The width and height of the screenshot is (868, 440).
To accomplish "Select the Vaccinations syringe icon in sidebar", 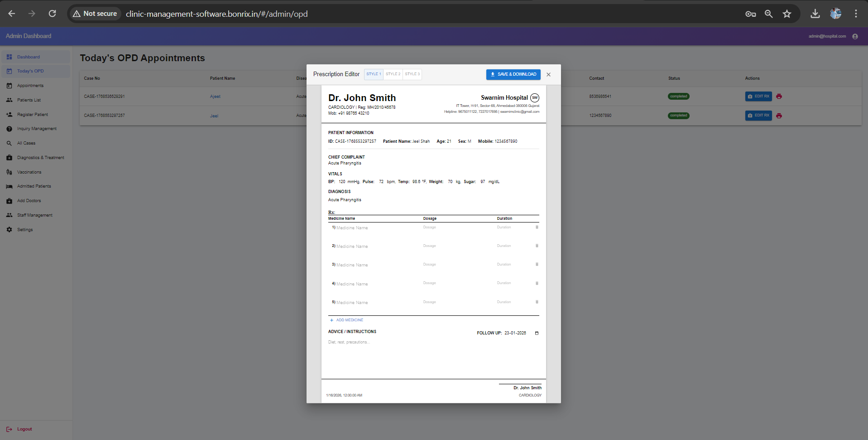I will (x=9, y=172).
